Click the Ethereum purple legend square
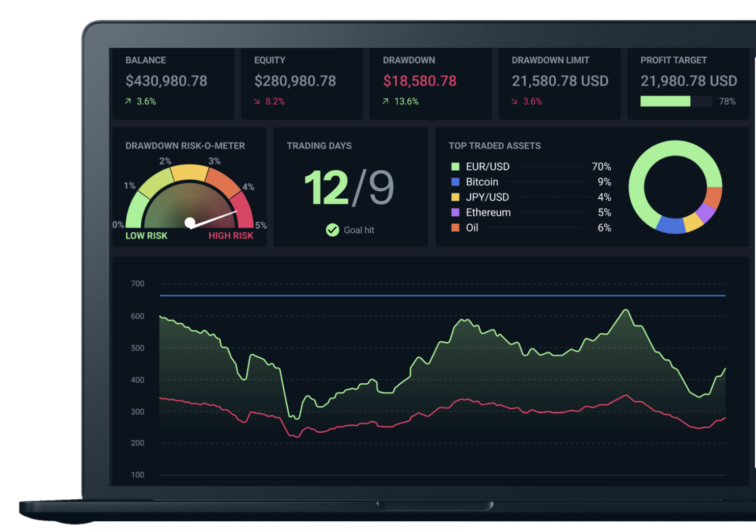Screen dimensions: 756x532 (455, 212)
